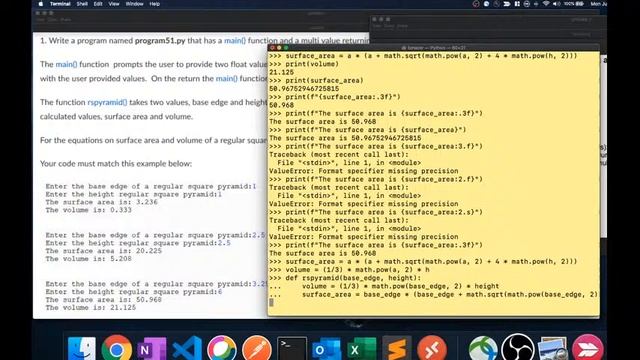This screenshot has height=360, width=640.
Task: Click 'The volume is: 21.125' example line
Action: pyautogui.click(x=91, y=308)
